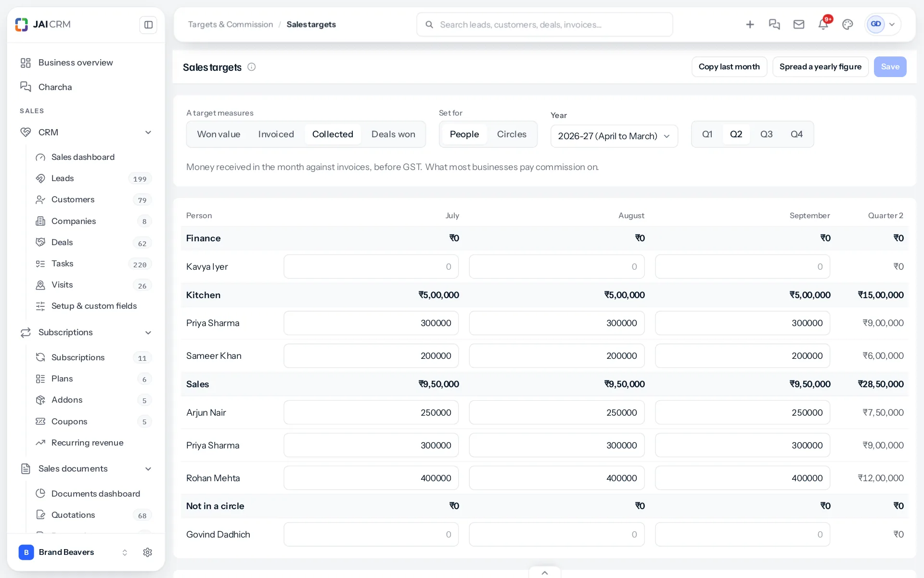The width and height of the screenshot is (924, 578).
Task: Open workspace settings gear icon
Action: (x=148, y=552)
